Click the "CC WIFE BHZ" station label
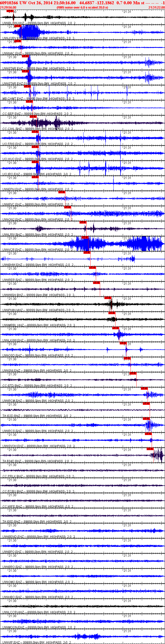The width and height of the screenshot is (165, 644). (12, 507)
